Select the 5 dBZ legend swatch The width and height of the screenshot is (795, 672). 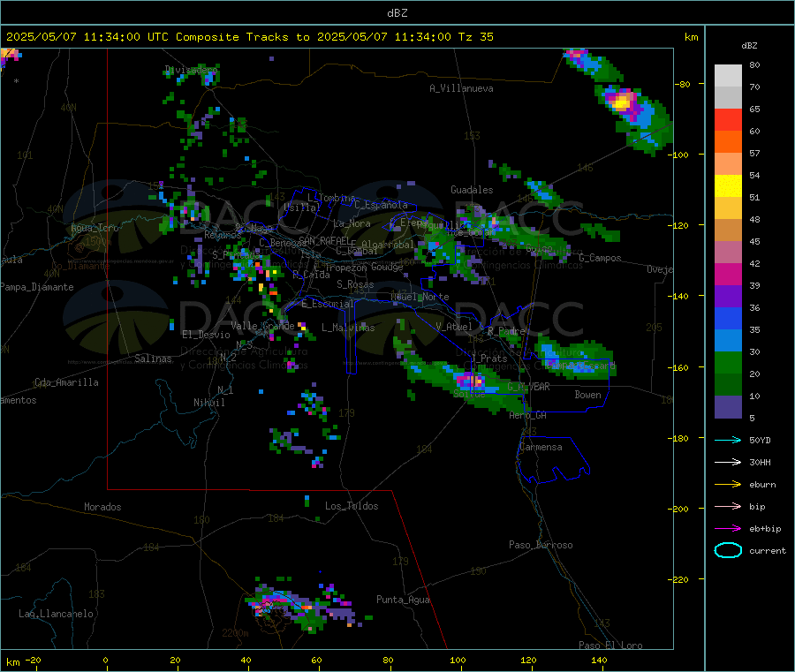click(728, 407)
